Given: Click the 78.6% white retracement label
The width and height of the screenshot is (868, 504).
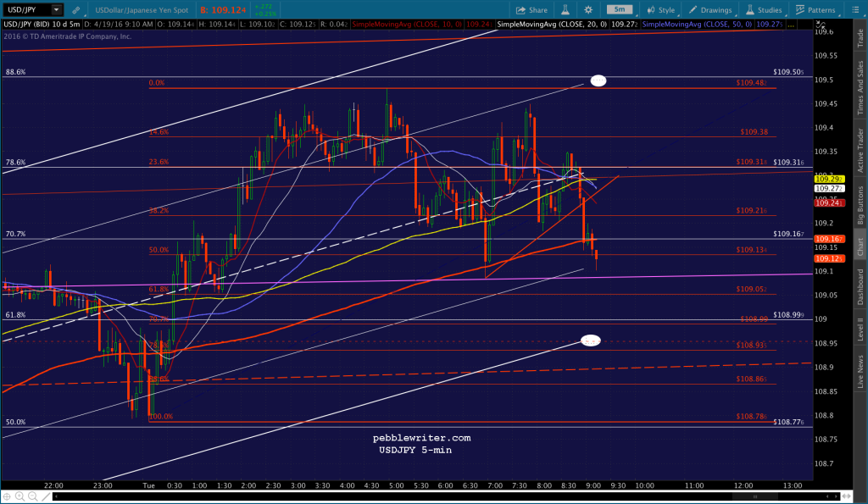Looking at the screenshot, I should (x=15, y=163).
